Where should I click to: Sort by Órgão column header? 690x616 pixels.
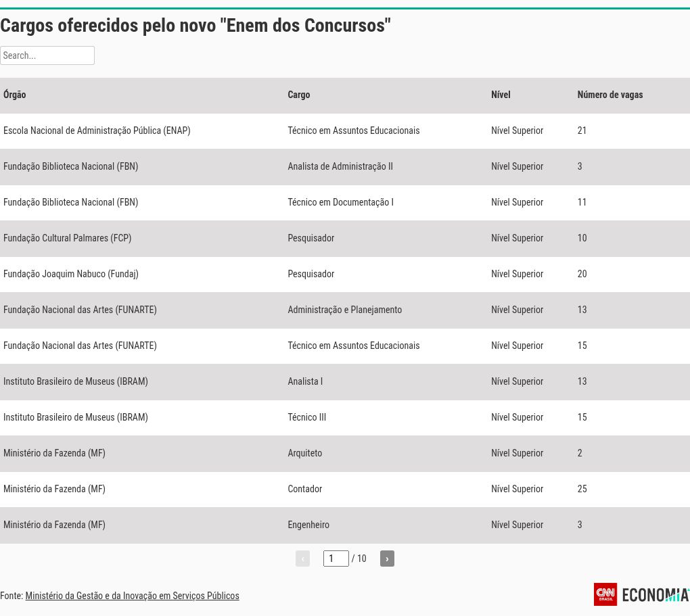14,95
